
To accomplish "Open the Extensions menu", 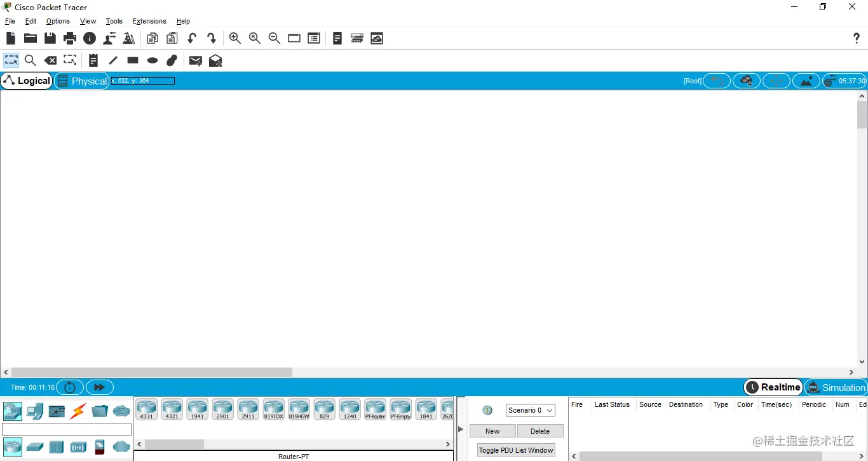I will pyautogui.click(x=149, y=21).
